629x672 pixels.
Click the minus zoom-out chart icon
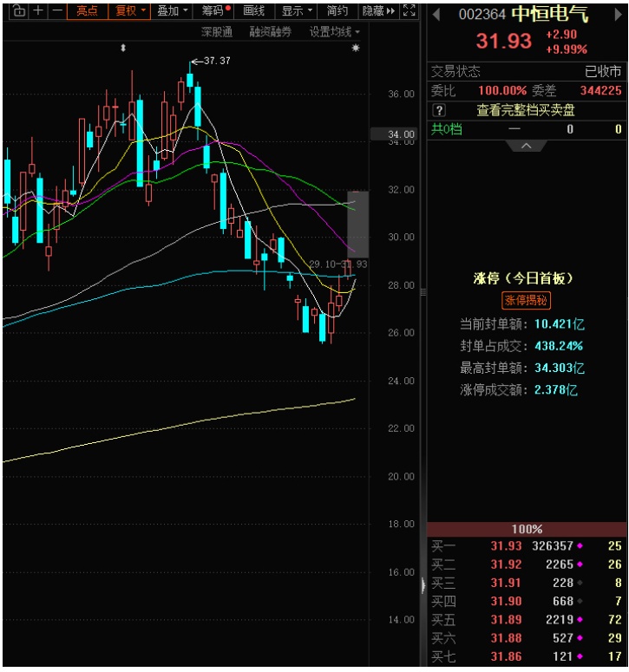56,10
